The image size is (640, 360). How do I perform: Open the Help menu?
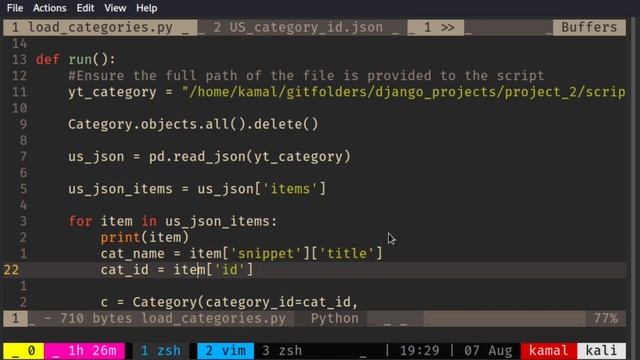click(147, 8)
